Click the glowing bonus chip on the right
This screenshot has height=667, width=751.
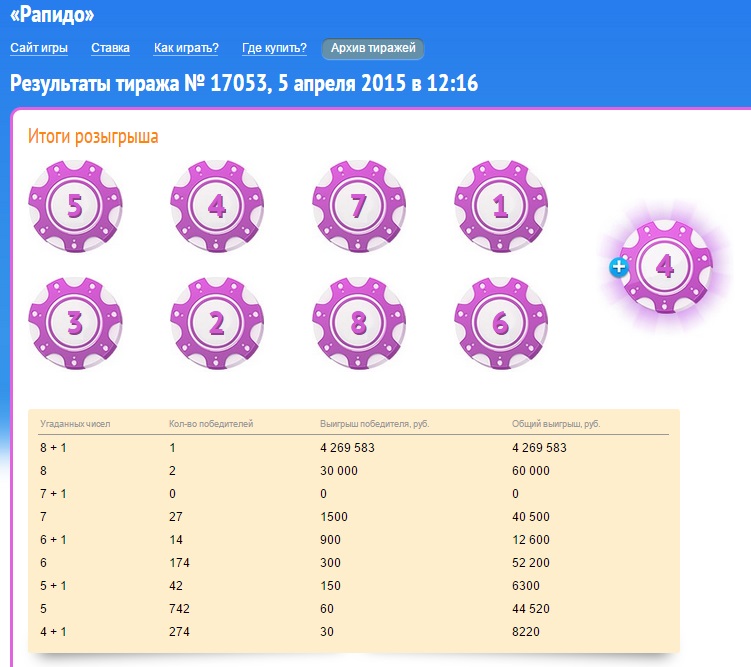click(x=666, y=266)
